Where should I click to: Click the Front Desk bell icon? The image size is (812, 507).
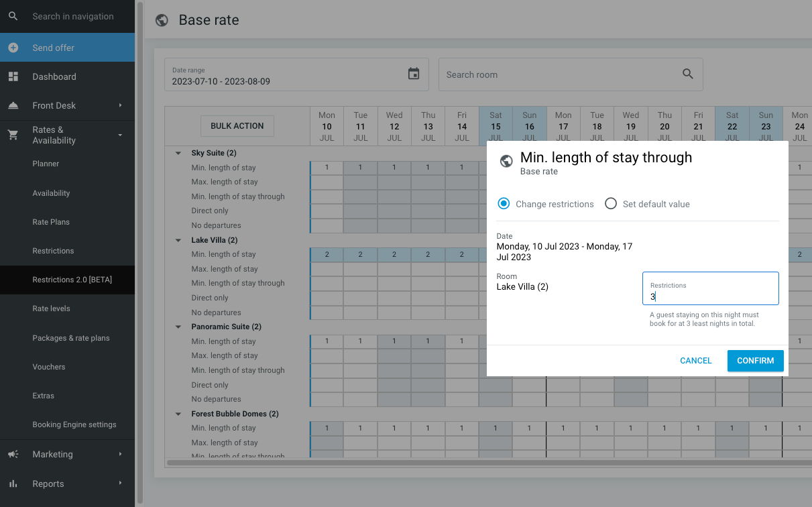tap(13, 105)
